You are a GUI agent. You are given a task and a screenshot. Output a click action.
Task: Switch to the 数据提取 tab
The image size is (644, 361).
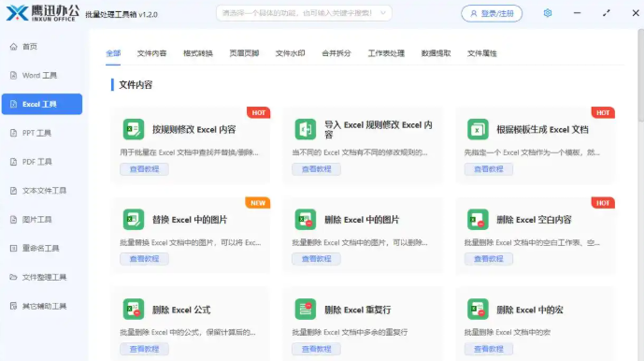coord(436,53)
